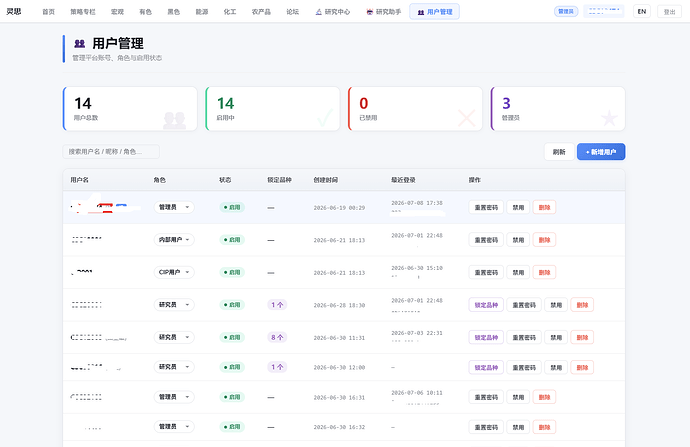Switch language with the EN button
This screenshot has width=690, height=447.
(x=642, y=11)
